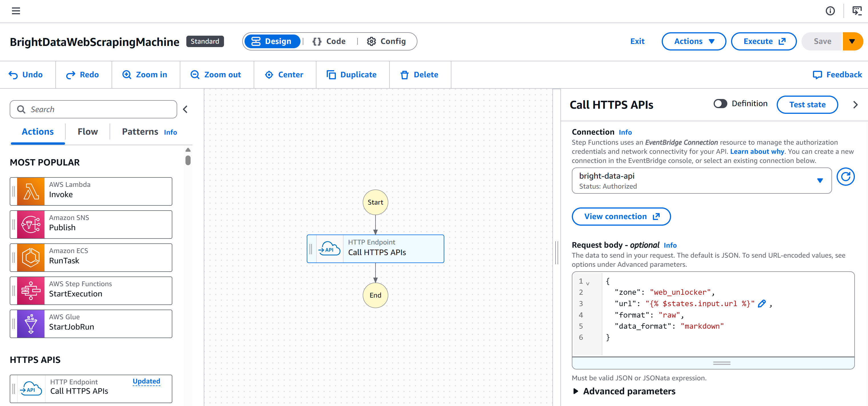Click the Duplicate state icon
The image size is (868, 406).
tap(332, 74)
